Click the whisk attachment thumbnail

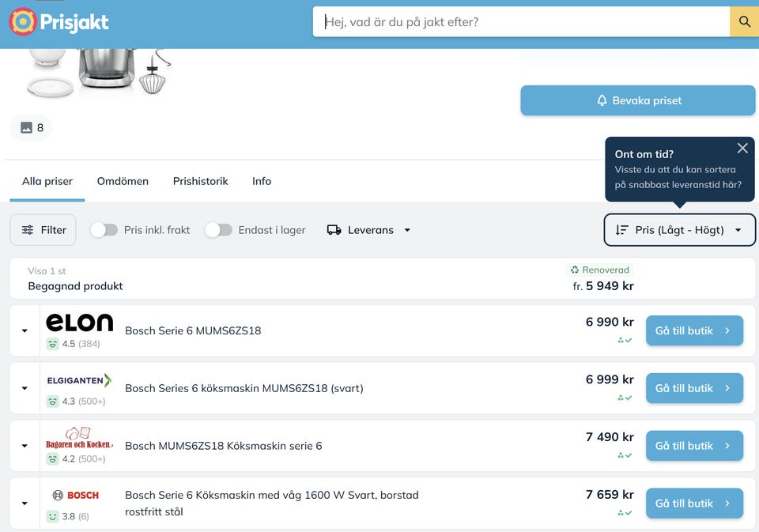[x=154, y=74]
